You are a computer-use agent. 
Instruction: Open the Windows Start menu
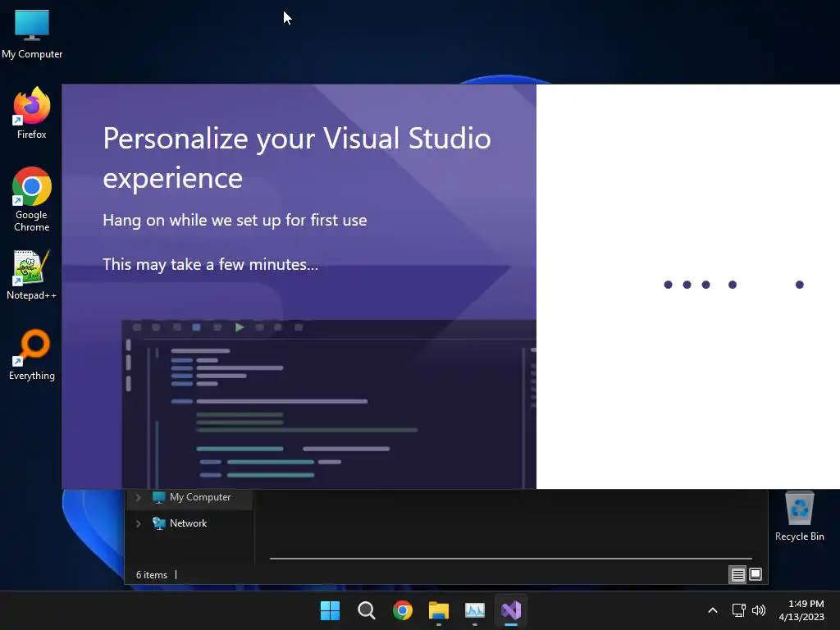[330, 610]
